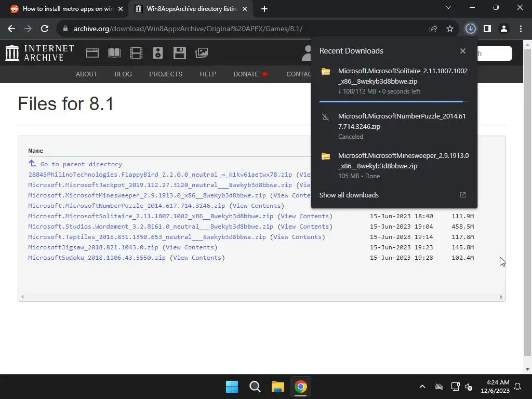Toggle the Chrome downloads toolbar icon
The height and width of the screenshot is (399, 532).
470,29
